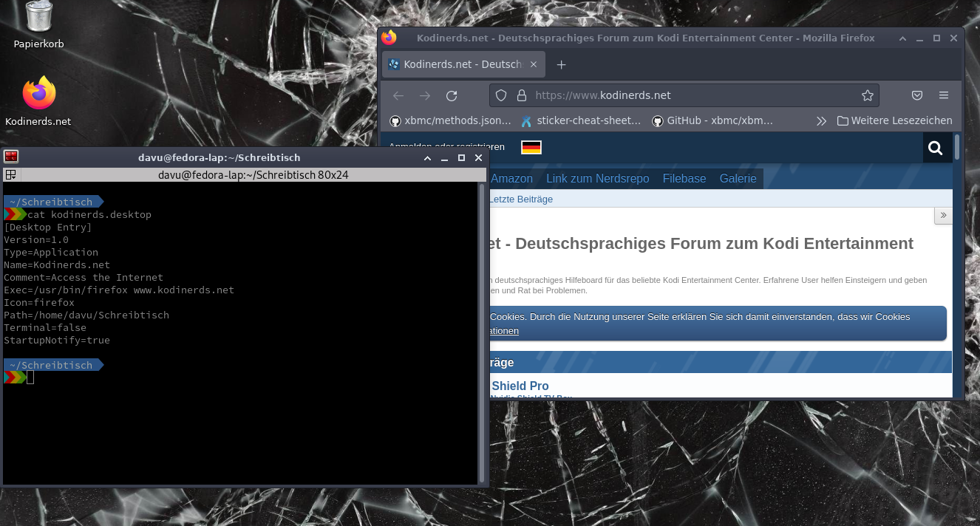Viewport: 980px width, 526px height.
Task: Click terminal vertical scrollbar
Action: pyautogui.click(x=483, y=332)
